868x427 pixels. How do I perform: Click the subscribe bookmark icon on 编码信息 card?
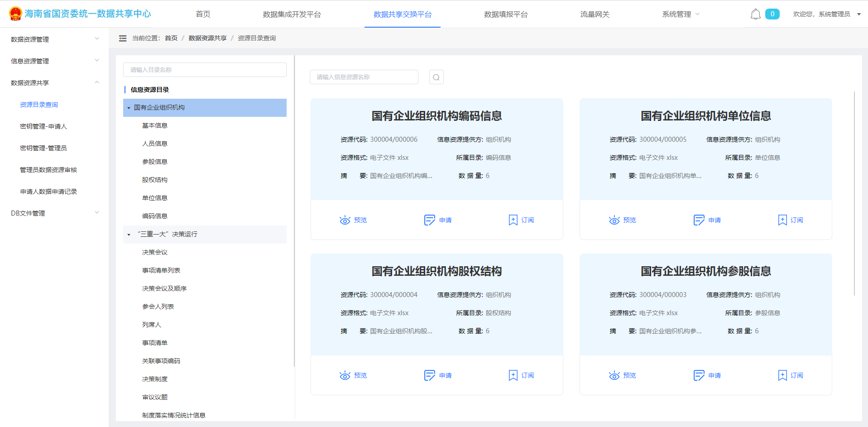(513, 220)
